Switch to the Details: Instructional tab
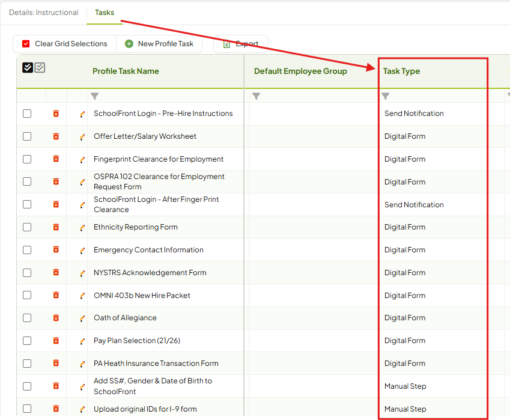510x420 pixels. pos(44,13)
